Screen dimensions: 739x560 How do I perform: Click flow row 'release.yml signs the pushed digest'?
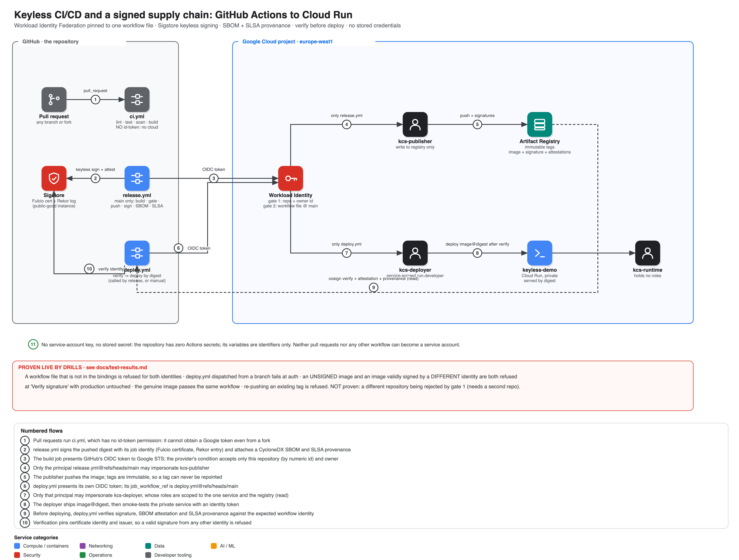(x=192, y=450)
